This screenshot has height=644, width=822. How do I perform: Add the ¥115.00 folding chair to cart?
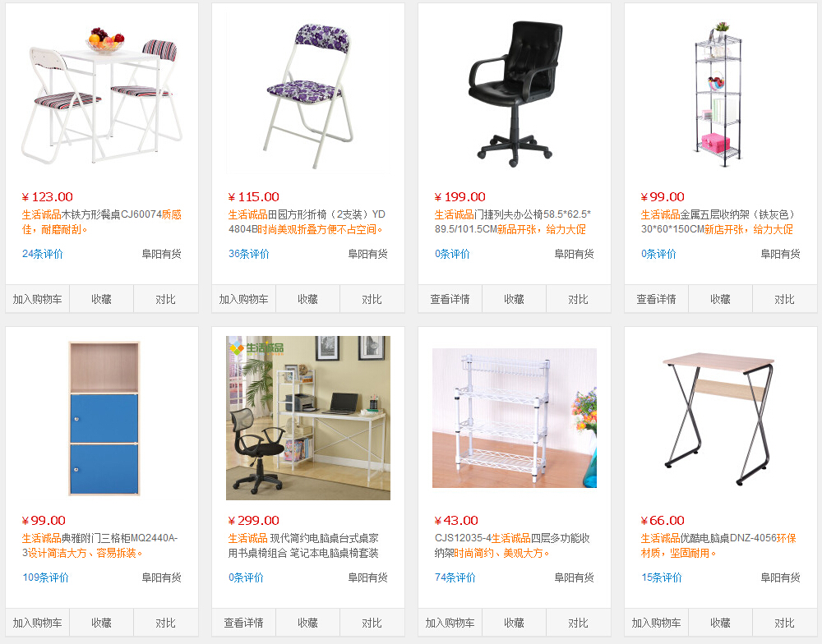(x=244, y=299)
